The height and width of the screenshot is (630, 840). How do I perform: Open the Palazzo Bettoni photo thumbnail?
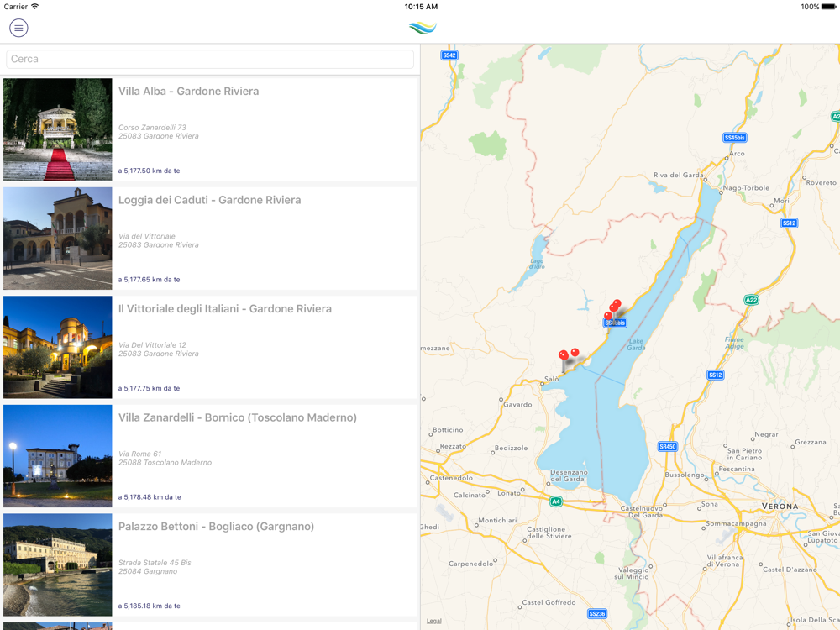pyautogui.click(x=58, y=564)
